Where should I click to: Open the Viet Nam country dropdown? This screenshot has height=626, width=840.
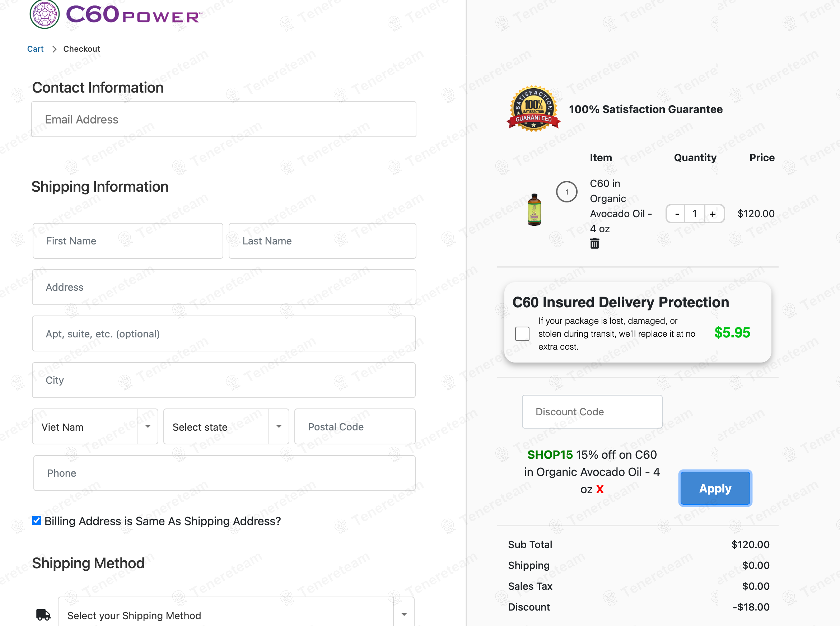click(x=95, y=427)
